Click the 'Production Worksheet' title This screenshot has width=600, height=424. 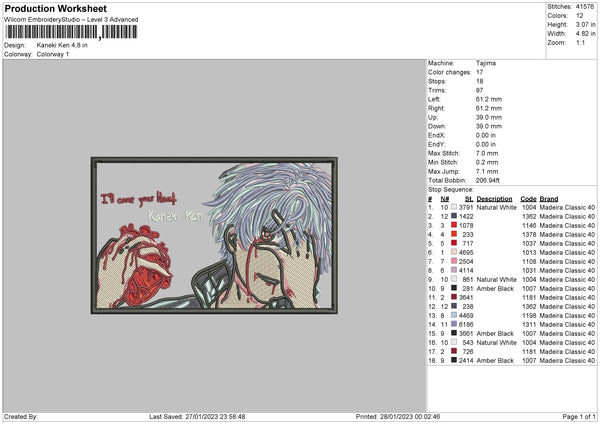55,8
